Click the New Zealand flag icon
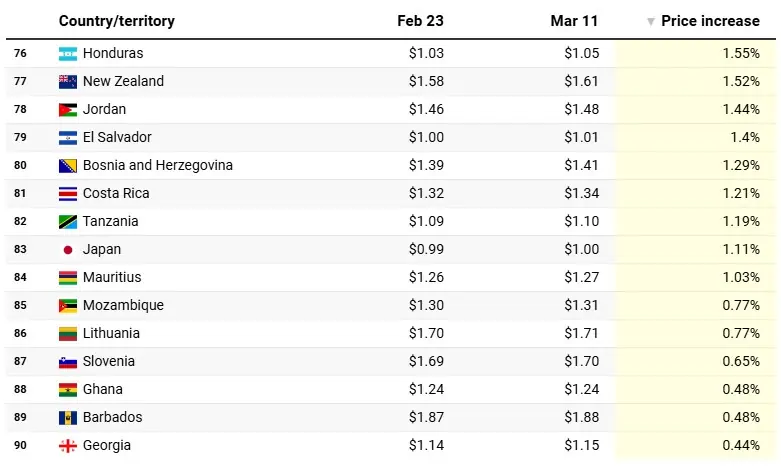The height and width of the screenshot is (467, 781). click(x=68, y=81)
